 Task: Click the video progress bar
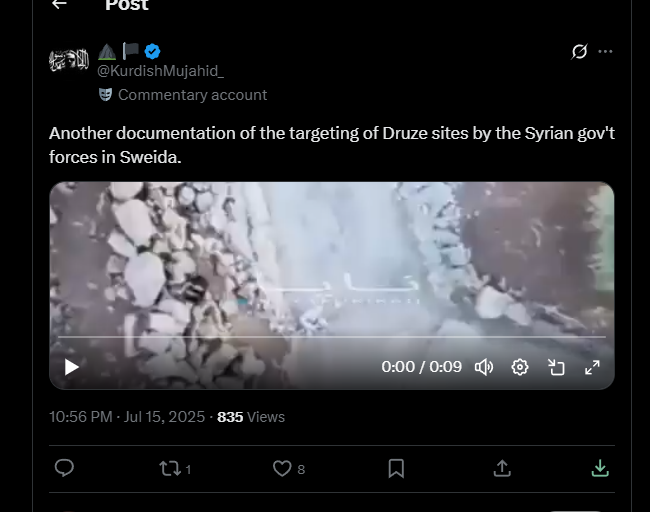click(332, 337)
